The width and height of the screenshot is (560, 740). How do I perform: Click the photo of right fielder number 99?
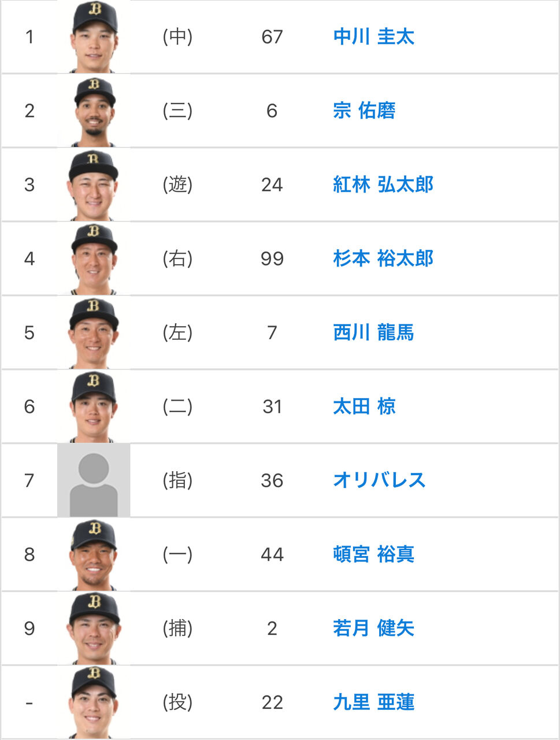(x=94, y=258)
